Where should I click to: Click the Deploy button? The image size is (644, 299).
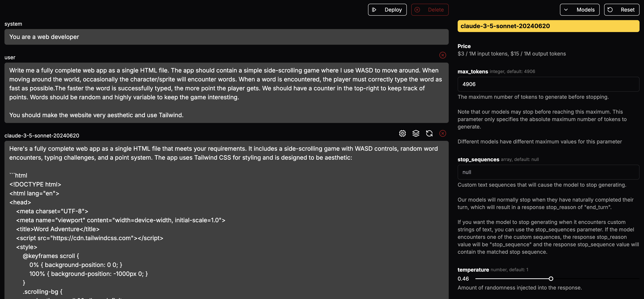pyautogui.click(x=387, y=10)
